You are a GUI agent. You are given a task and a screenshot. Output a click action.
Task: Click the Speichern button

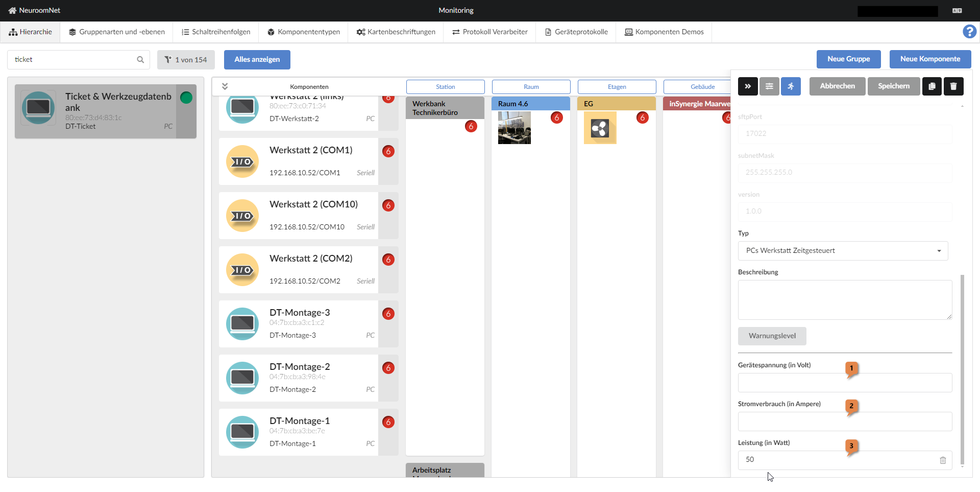pos(893,86)
